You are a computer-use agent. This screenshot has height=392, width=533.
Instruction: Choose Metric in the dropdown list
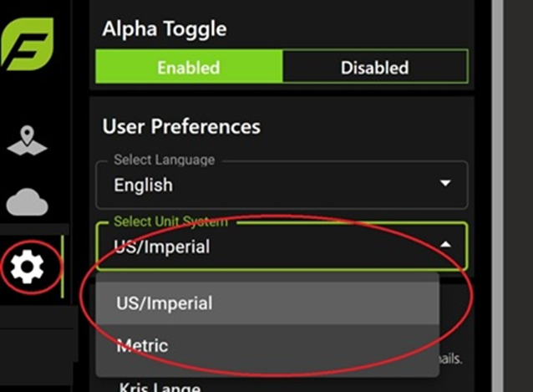click(267, 346)
